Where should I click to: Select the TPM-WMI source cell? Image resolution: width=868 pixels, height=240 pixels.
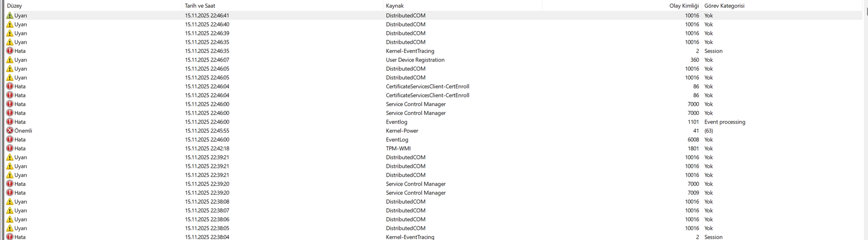[x=398, y=149]
